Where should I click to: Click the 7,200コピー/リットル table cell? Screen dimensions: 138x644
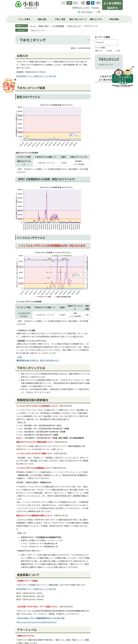pyautogui.click(x=46, y=163)
